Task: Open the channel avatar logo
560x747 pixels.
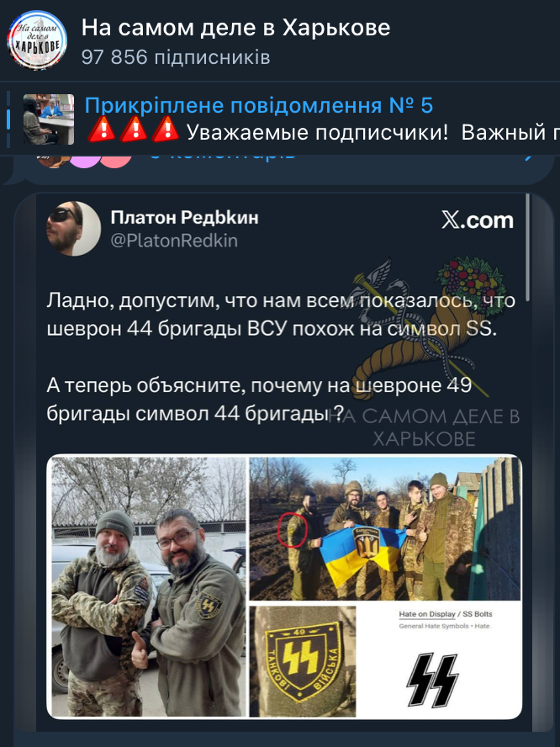Action: [x=37, y=40]
